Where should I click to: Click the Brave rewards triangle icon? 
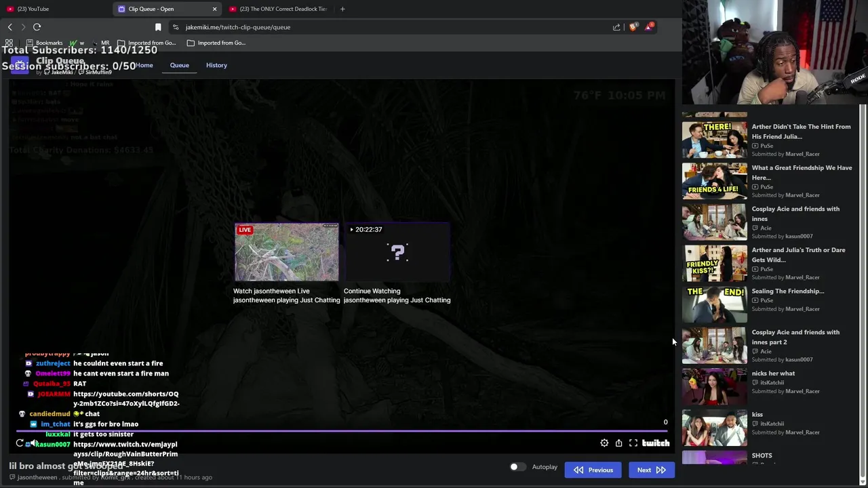pyautogui.click(x=650, y=26)
